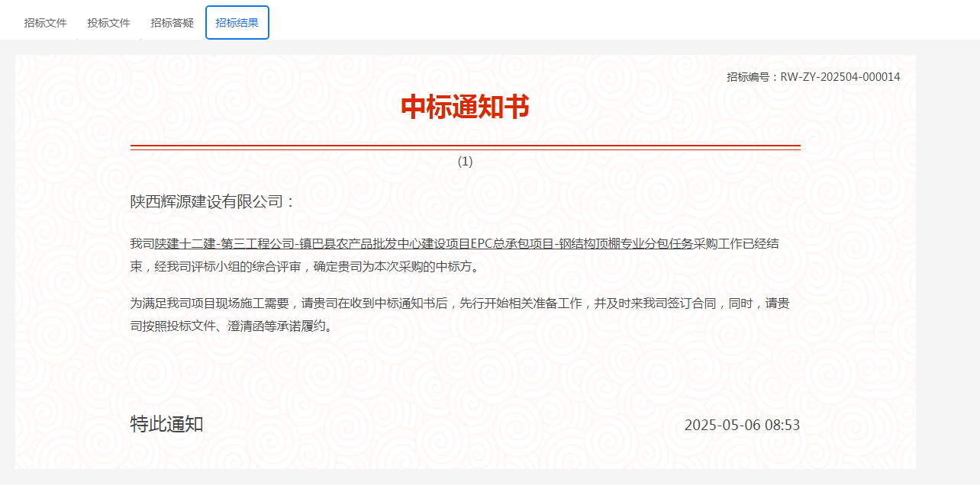Click the tender number RW-ZY-202504-000014

coord(840,77)
